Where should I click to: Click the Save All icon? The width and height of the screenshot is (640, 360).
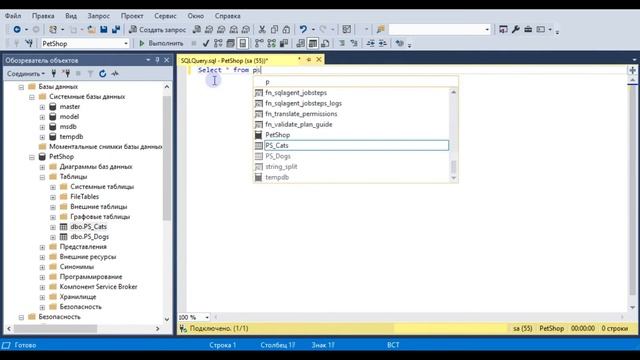116,29
